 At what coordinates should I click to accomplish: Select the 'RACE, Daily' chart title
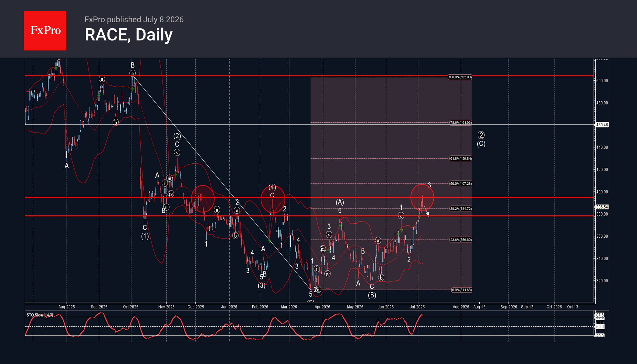(128, 34)
